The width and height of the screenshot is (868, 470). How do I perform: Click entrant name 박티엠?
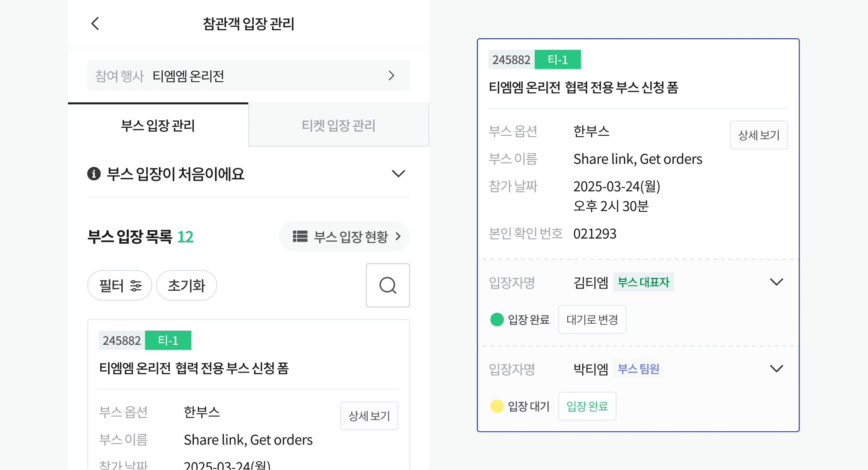(x=591, y=369)
